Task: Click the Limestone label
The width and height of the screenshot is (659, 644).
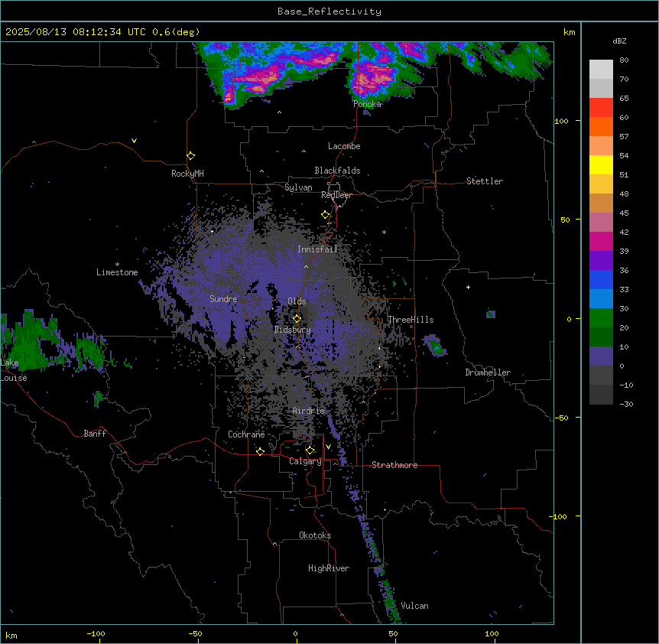Action: pyautogui.click(x=117, y=272)
